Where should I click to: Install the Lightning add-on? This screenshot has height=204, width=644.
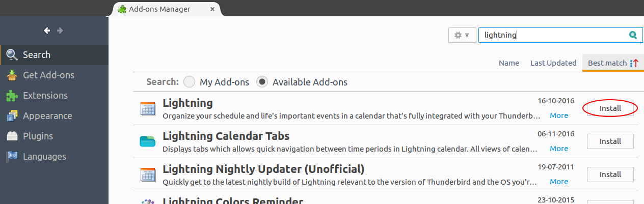[610, 108]
